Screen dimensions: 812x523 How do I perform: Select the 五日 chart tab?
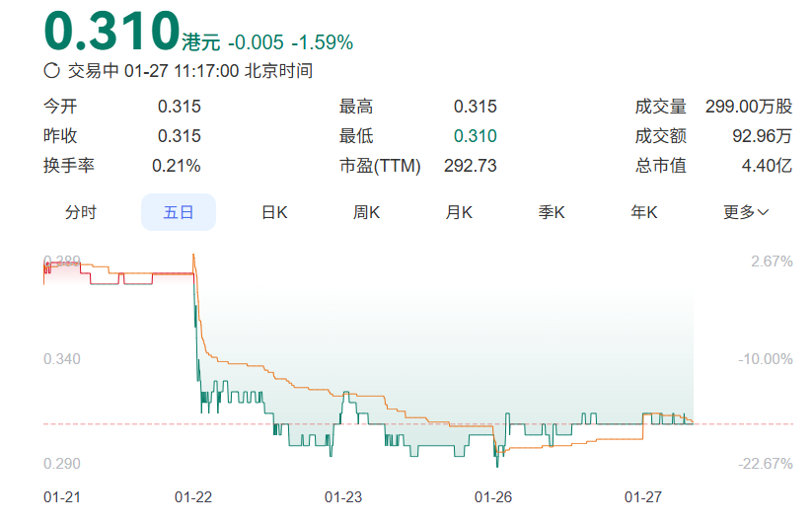179,212
